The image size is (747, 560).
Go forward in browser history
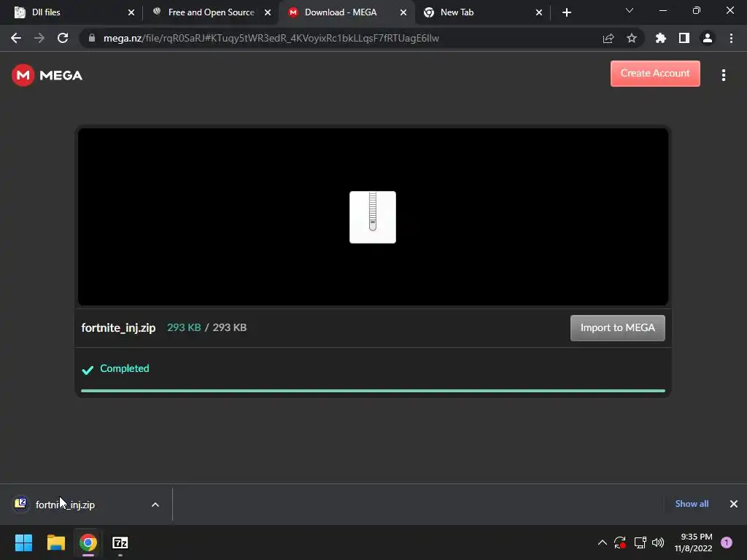39,38
